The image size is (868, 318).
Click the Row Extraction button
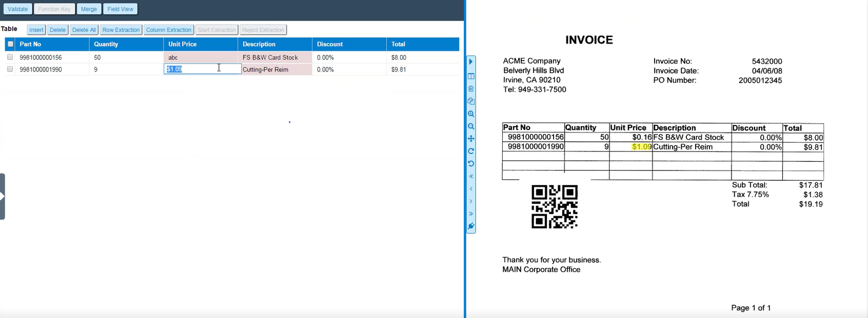[121, 30]
